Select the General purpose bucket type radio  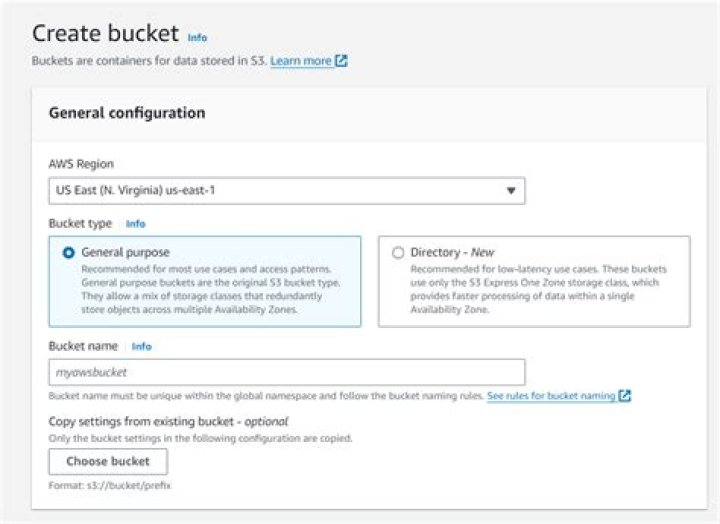(x=68, y=253)
